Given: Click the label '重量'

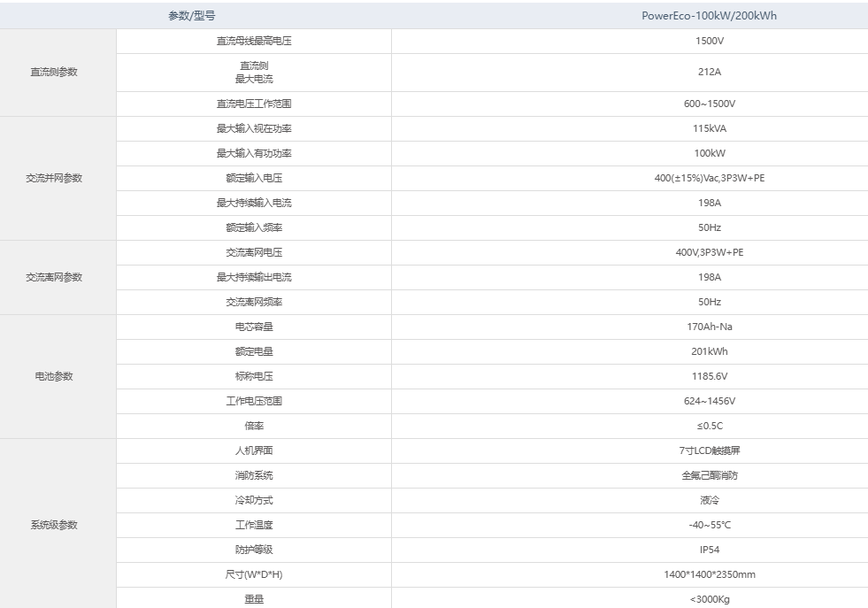Looking at the screenshot, I should [254, 600].
